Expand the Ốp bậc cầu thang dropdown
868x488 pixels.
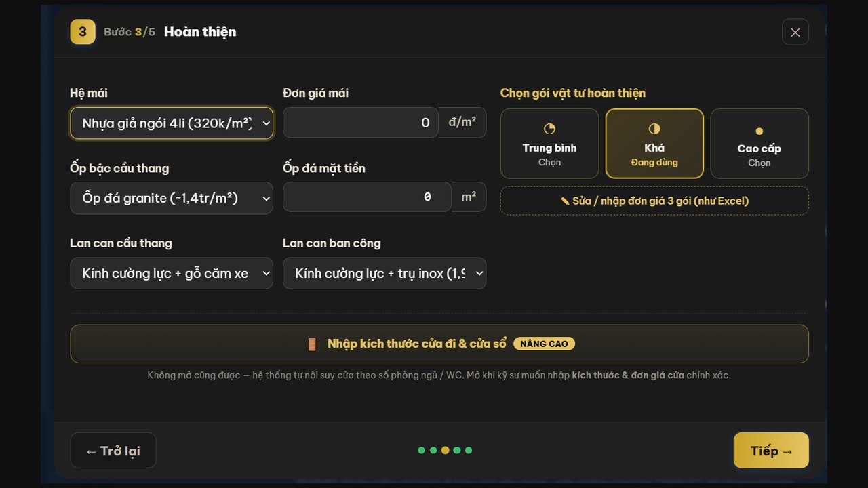[x=172, y=198]
